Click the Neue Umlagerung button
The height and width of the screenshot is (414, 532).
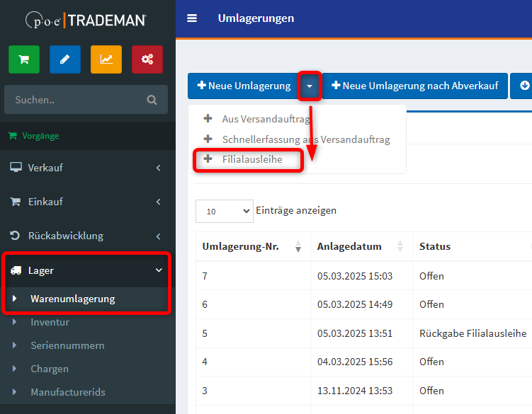click(244, 86)
